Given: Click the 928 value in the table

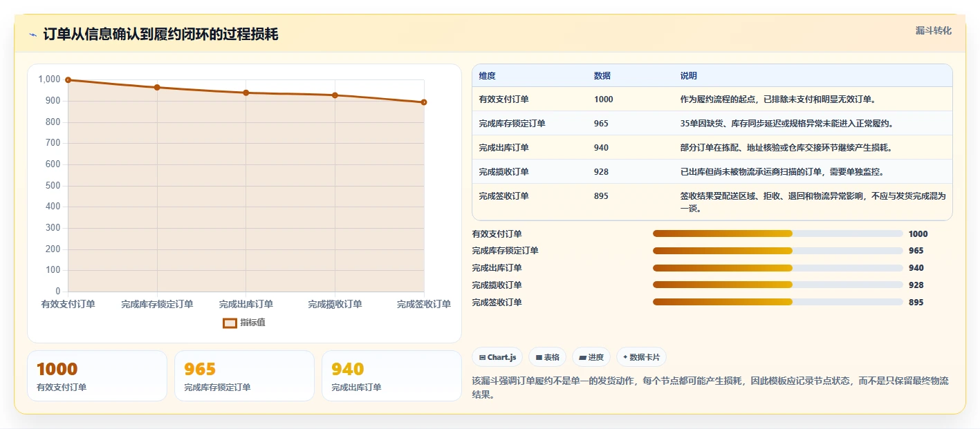Looking at the screenshot, I should 601,172.
